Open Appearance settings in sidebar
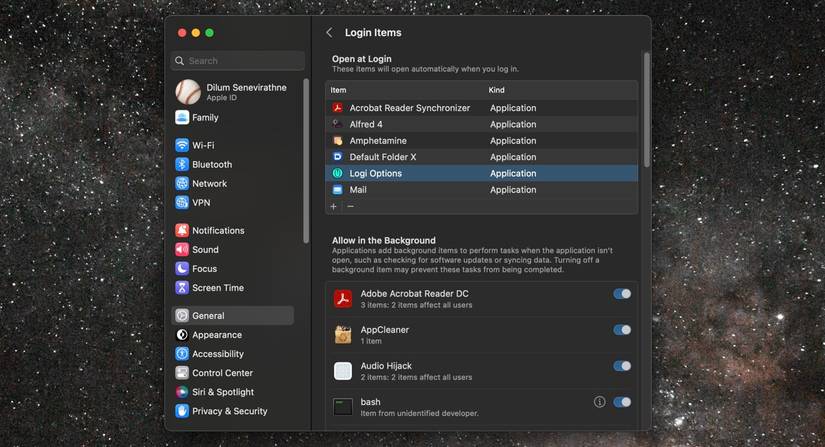The height and width of the screenshot is (447, 825). click(x=216, y=335)
